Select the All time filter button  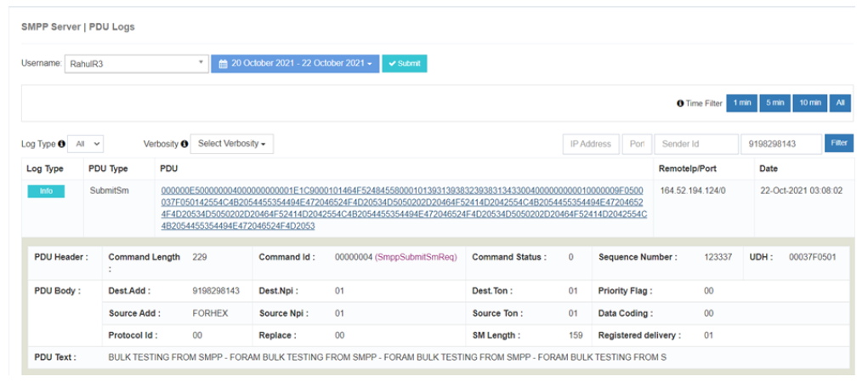pyautogui.click(x=840, y=103)
